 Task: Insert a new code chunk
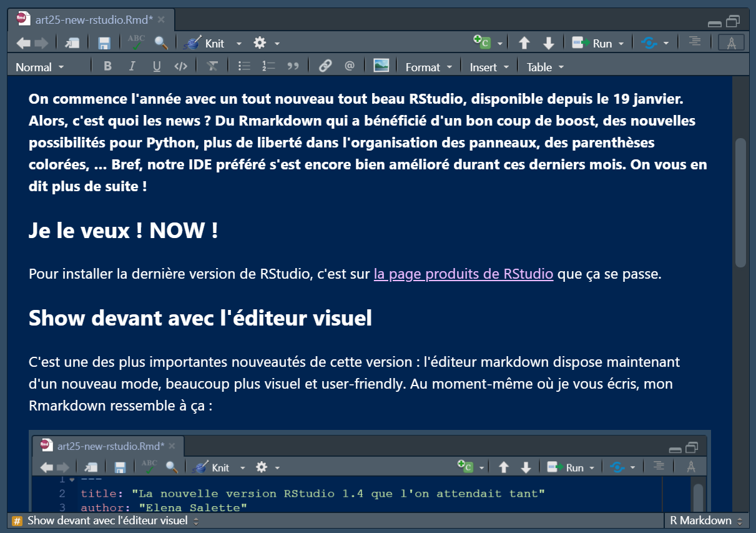point(482,42)
